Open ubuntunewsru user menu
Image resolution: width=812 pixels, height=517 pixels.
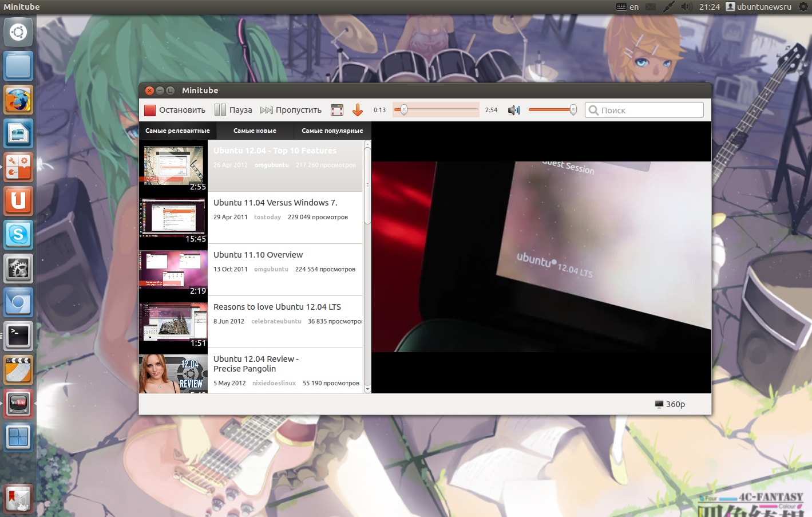click(759, 7)
